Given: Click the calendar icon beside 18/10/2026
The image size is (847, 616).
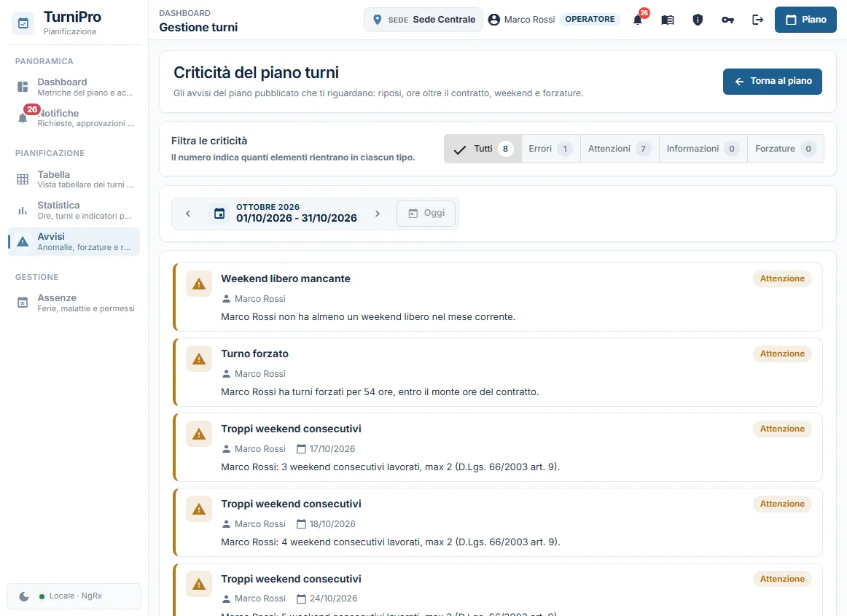Looking at the screenshot, I should pos(302,524).
